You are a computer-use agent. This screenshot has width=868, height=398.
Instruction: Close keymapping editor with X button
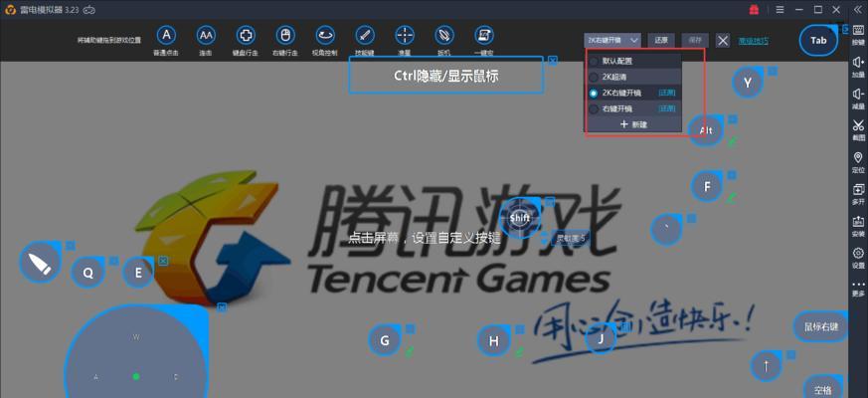pyautogui.click(x=723, y=40)
